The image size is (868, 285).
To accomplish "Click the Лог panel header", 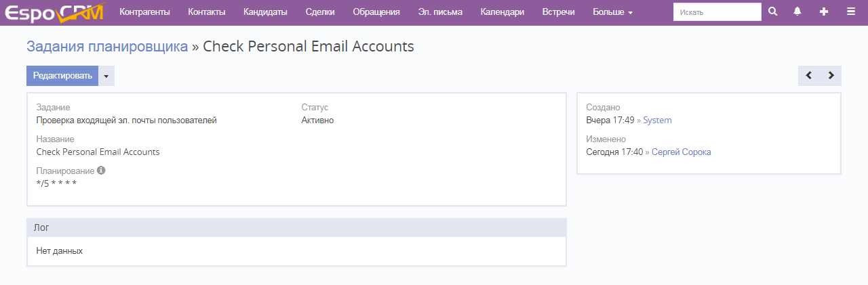I will (296, 227).
